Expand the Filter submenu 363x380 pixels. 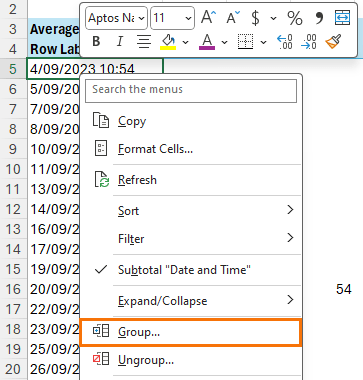coord(191,238)
